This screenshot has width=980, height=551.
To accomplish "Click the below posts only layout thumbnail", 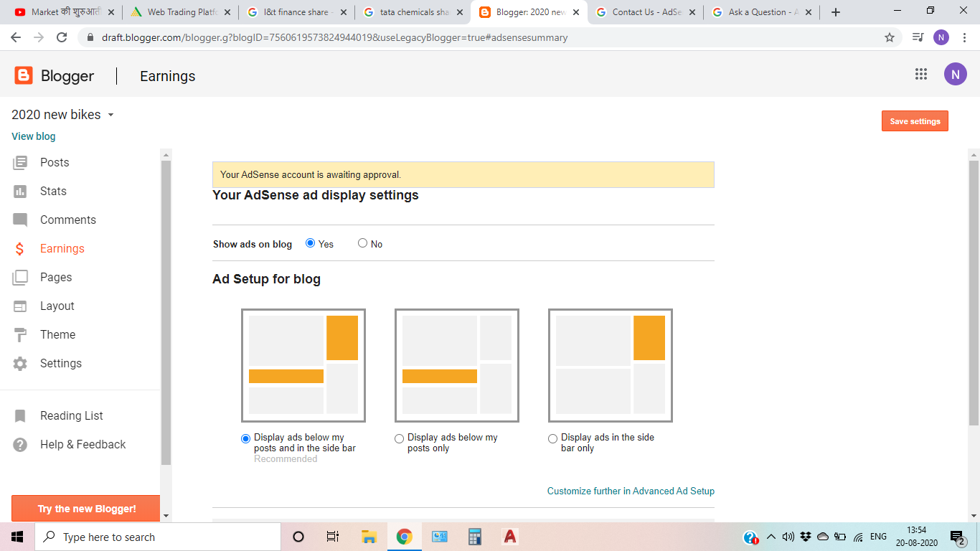I will tap(457, 365).
